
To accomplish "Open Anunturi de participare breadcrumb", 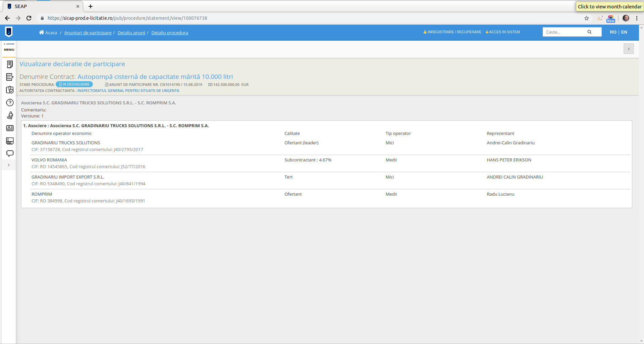I will point(88,33).
